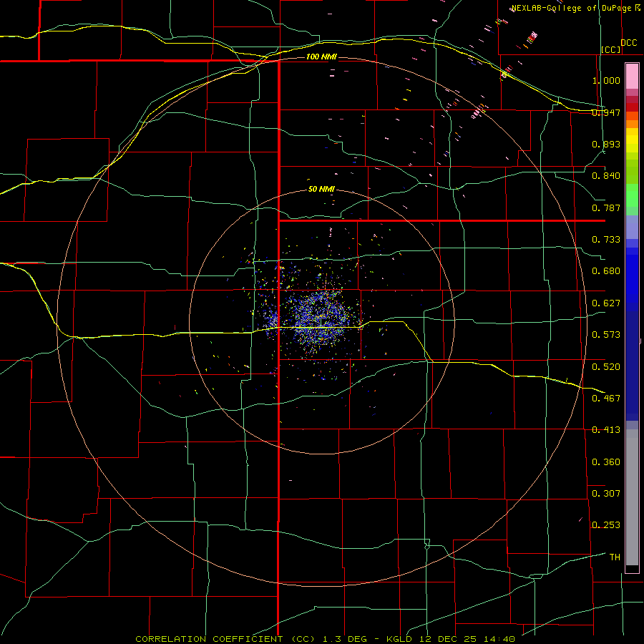Select the 0.733 legend value
The image size is (644, 644).
[606, 240]
